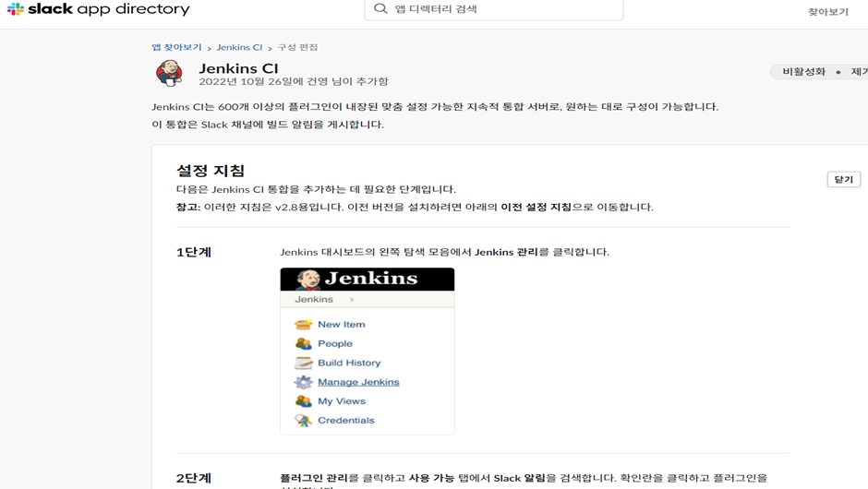
Task: Click the Build History label
Action: [349, 363]
